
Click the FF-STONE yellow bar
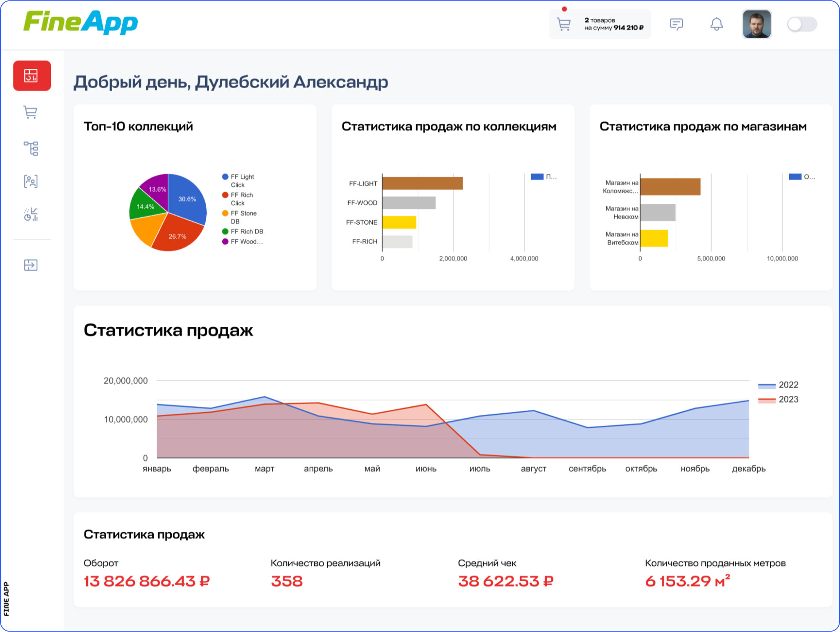click(399, 222)
